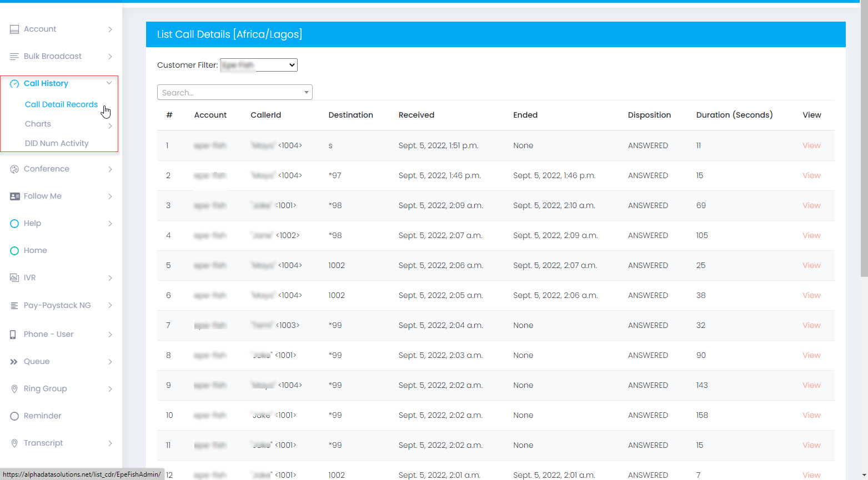Expand the Charts submenu arrow

tap(110, 126)
